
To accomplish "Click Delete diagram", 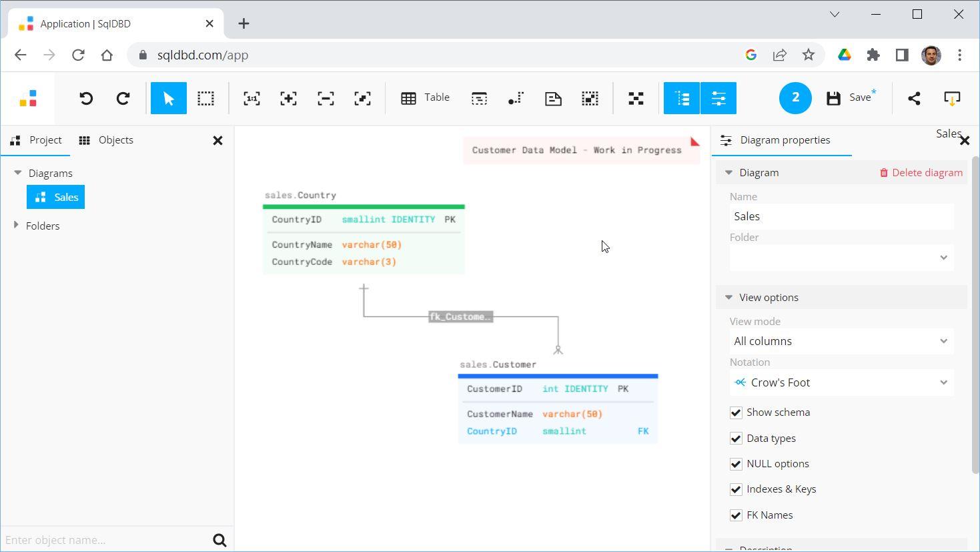I will tap(921, 173).
